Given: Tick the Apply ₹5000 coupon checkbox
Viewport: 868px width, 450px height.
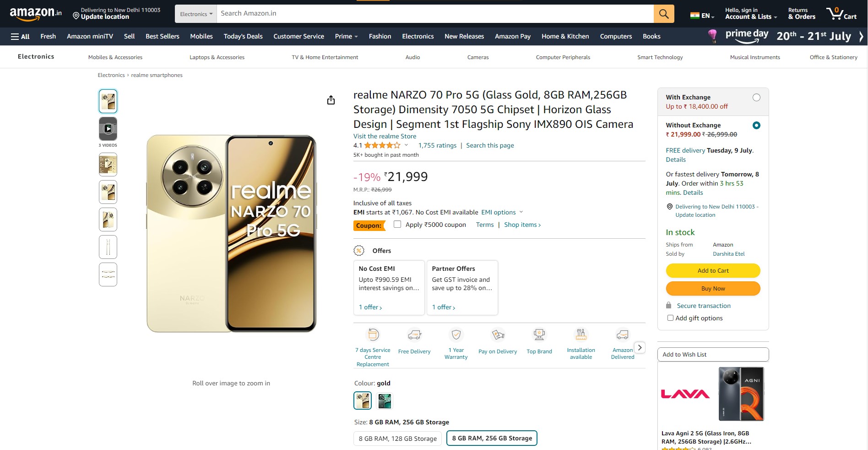Looking at the screenshot, I should (x=397, y=225).
